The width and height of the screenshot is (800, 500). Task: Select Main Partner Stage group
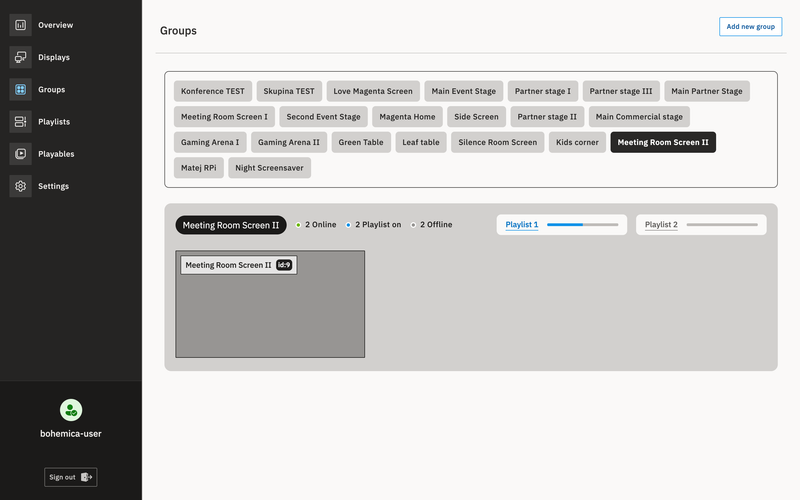pyautogui.click(x=707, y=91)
